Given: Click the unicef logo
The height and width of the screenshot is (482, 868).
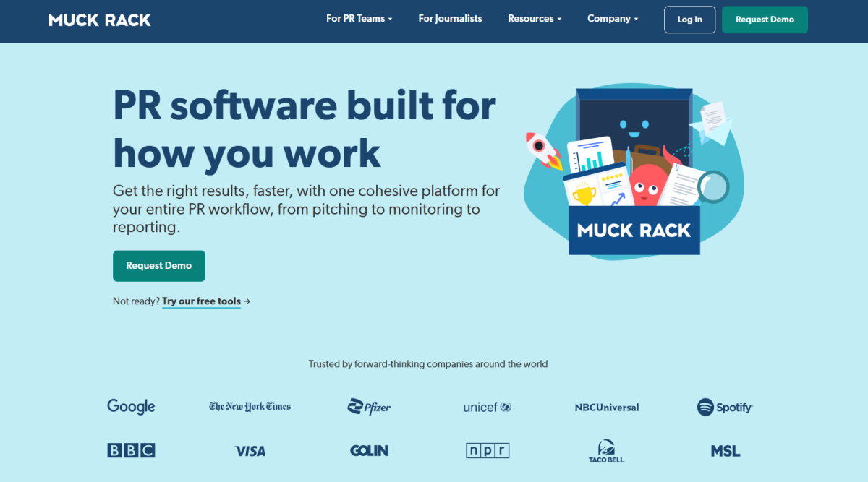Looking at the screenshot, I should tap(488, 407).
